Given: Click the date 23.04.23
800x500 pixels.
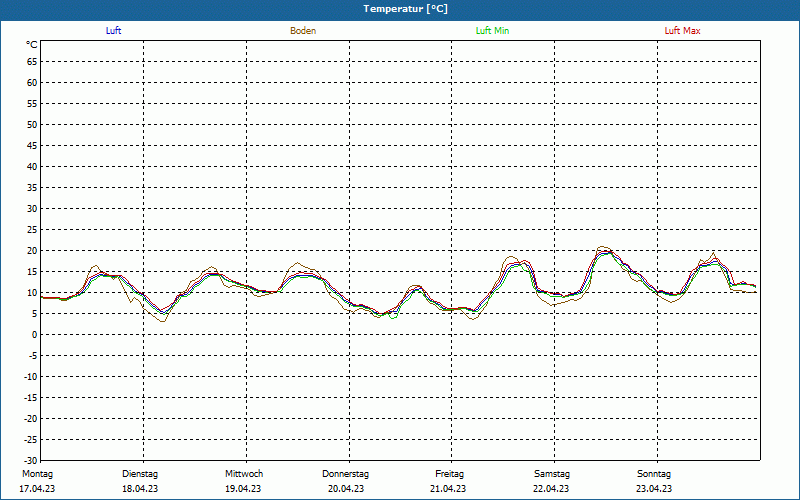Looking at the screenshot, I should pos(654,489).
